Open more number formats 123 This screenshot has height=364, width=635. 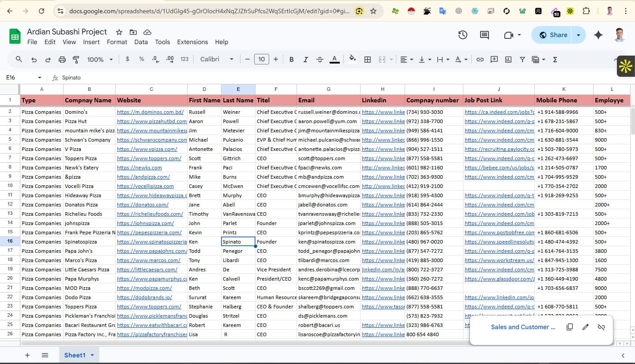tap(184, 59)
